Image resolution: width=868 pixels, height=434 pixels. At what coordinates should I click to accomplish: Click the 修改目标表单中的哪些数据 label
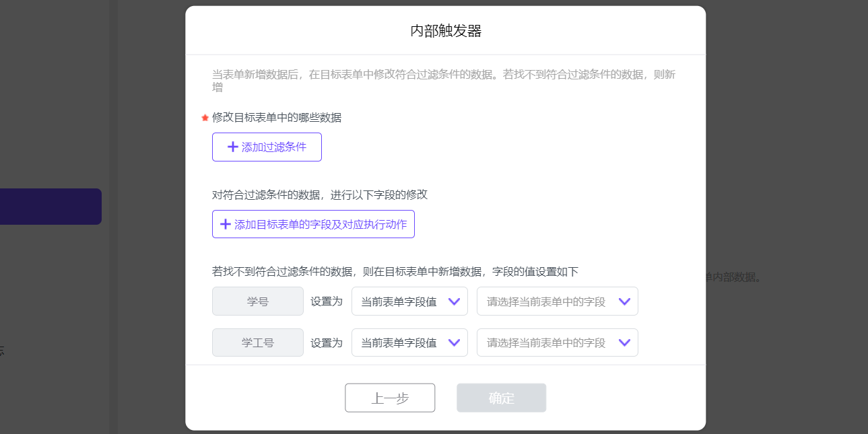coord(277,118)
